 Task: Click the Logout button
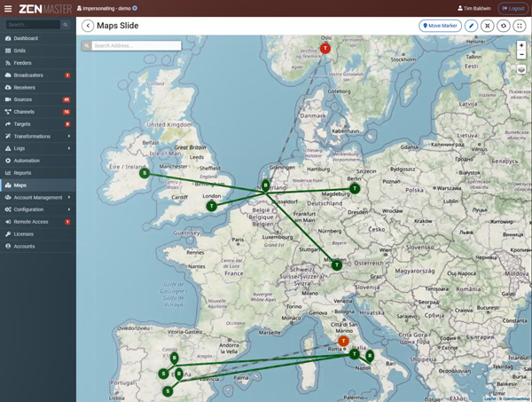(513, 9)
